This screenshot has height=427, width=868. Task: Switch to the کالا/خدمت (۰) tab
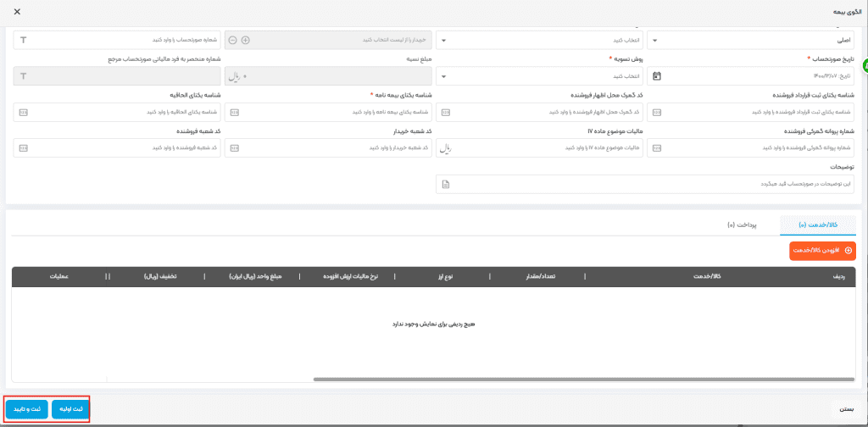[x=818, y=225]
